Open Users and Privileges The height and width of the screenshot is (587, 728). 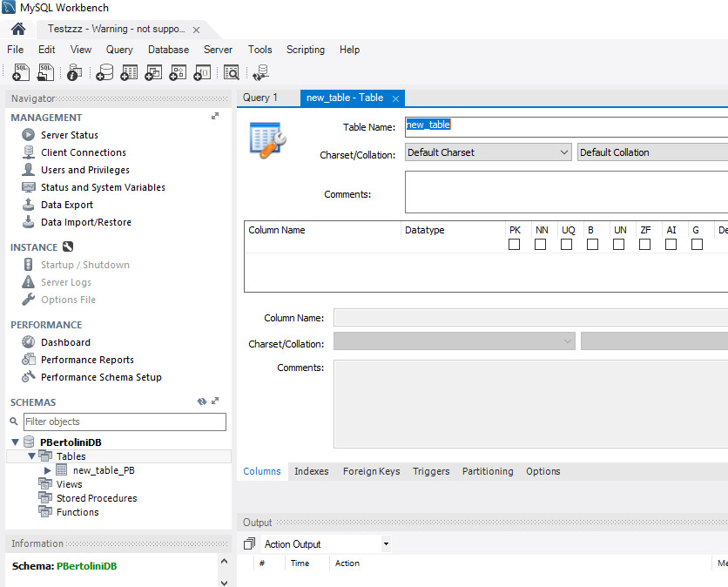tap(85, 170)
